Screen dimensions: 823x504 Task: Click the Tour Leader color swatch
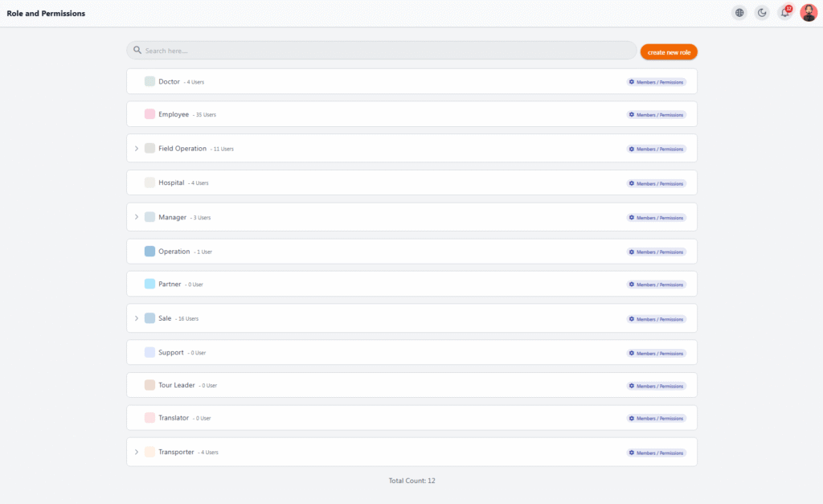pyautogui.click(x=149, y=385)
